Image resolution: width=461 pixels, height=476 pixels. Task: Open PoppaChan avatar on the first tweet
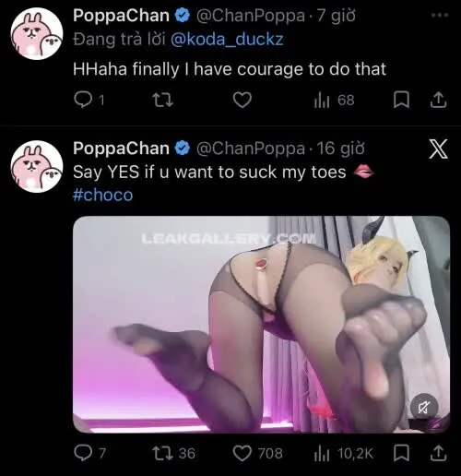point(37,33)
